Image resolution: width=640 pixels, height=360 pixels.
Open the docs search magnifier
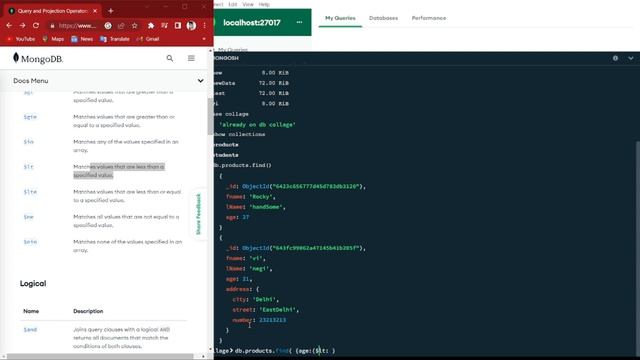click(x=170, y=58)
